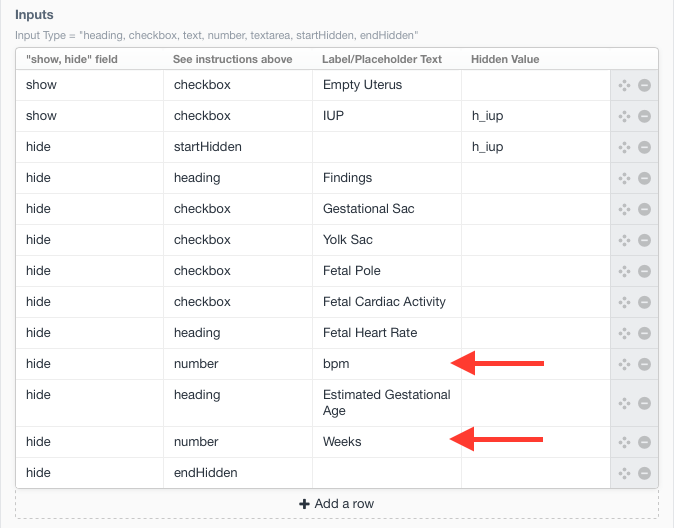Click empty label cell in endHidden row
674x528 pixels.
pyautogui.click(x=387, y=473)
